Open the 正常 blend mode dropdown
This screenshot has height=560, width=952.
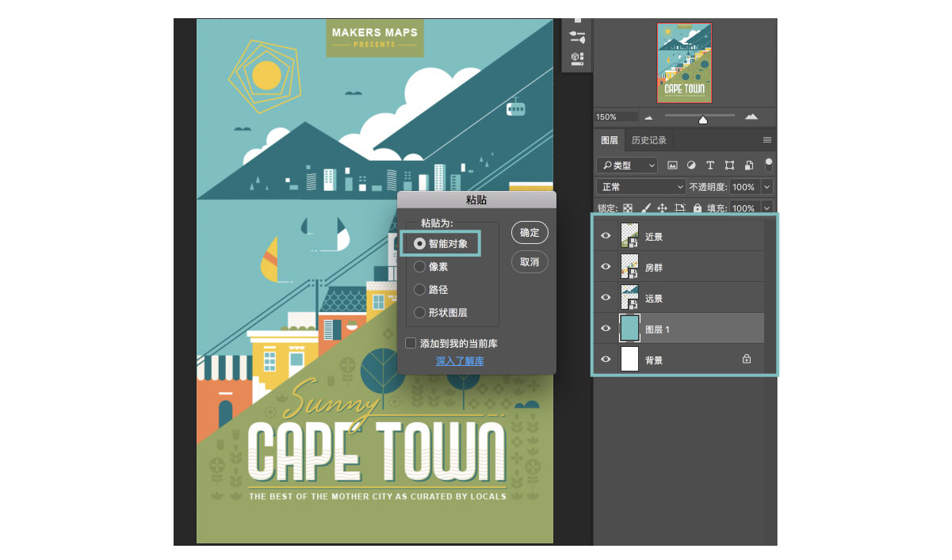(640, 187)
